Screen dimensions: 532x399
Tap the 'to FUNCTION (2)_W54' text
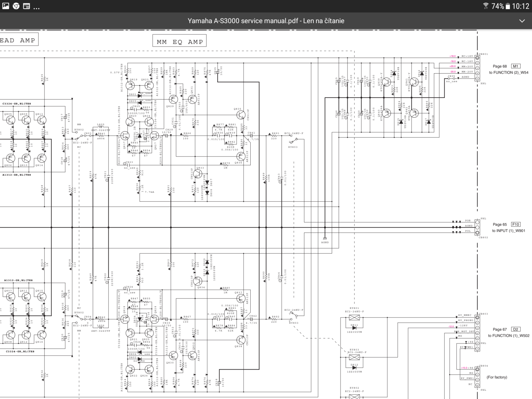point(509,73)
